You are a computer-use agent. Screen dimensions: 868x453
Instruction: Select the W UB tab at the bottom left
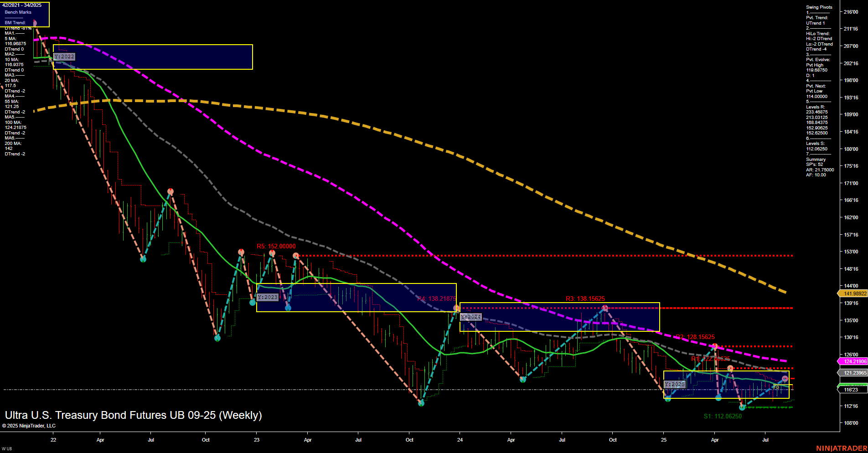pyautogui.click(x=6, y=448)
